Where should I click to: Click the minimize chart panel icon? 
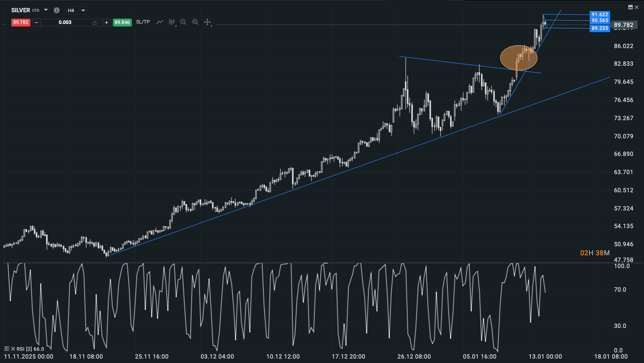tap(630, 7)
